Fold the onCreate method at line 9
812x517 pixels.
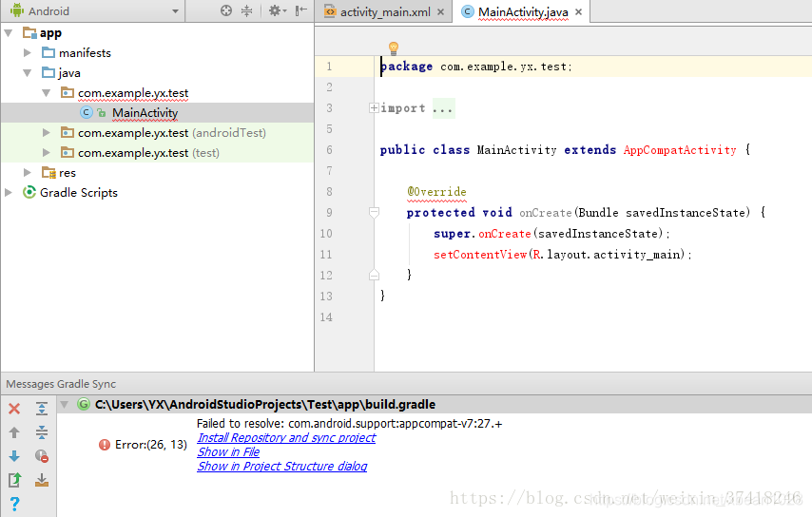374,213
